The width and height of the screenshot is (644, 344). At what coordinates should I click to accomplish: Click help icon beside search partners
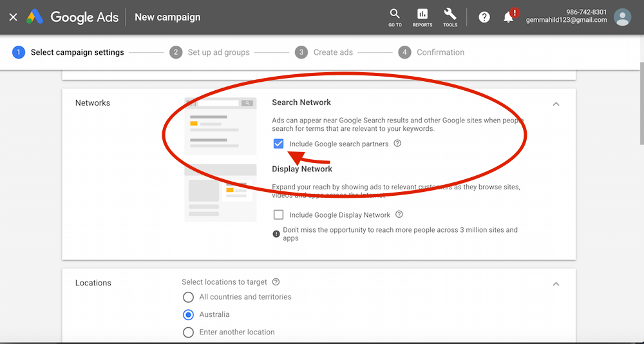point(397,144)
